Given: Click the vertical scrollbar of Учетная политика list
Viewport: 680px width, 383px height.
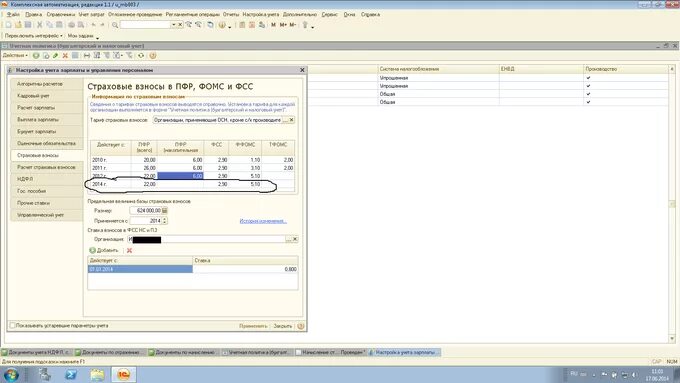Looking at the screenshot, I should click(x=672, y=204).
